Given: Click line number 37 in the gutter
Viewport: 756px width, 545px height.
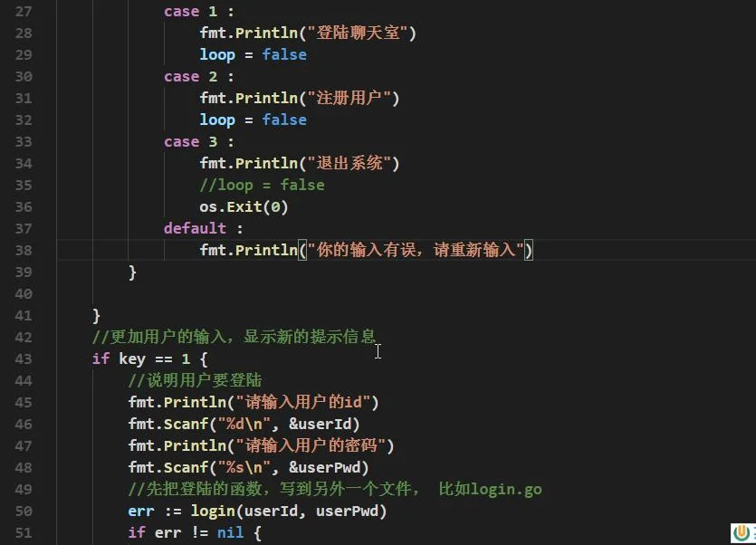Looking at the screenshot, I should click(x=24, y=228).
